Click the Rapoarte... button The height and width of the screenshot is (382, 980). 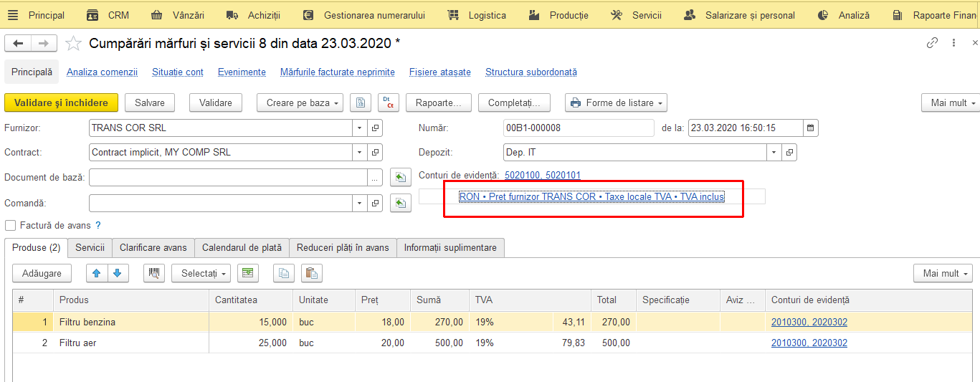439,102
